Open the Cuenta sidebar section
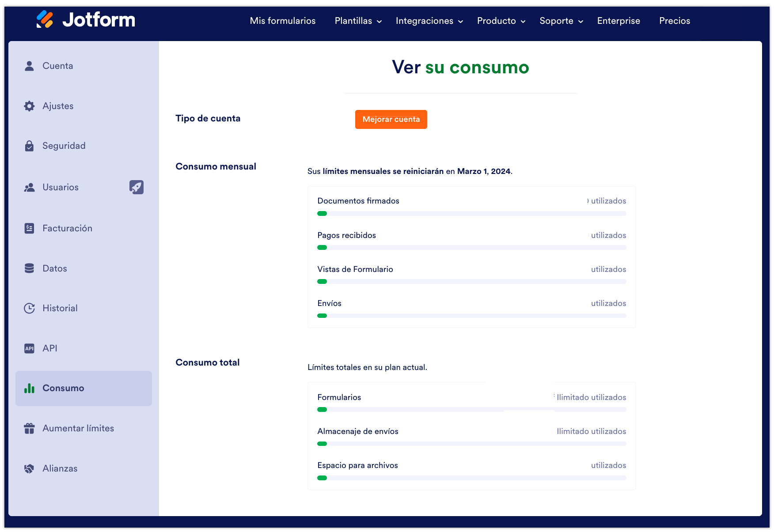Image resolution: width=774 pixels, height=532 pixels. pos(83,66)
